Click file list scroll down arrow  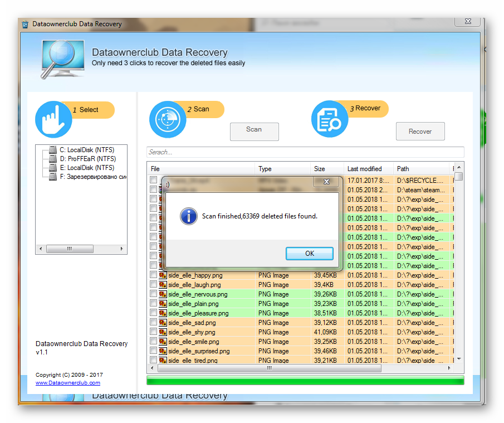459,359
